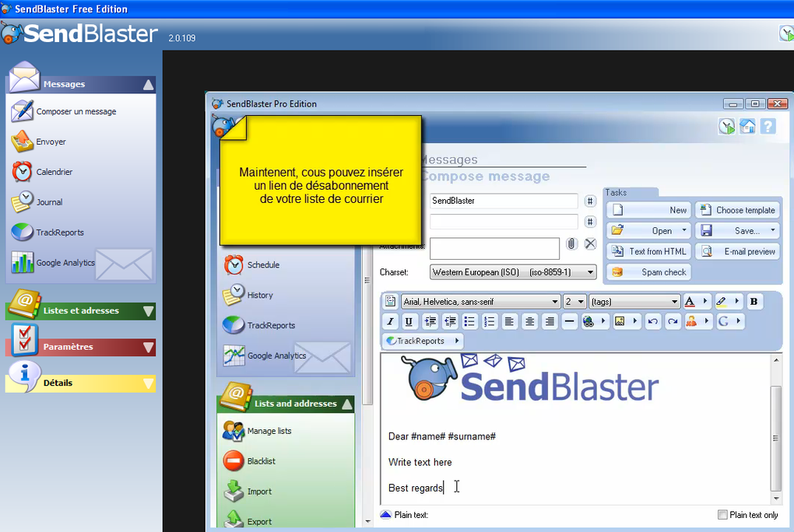The height and width of the screenshot is (532, 794).
Task: Expand the Listes et adresses section
Action: [149, 311]
